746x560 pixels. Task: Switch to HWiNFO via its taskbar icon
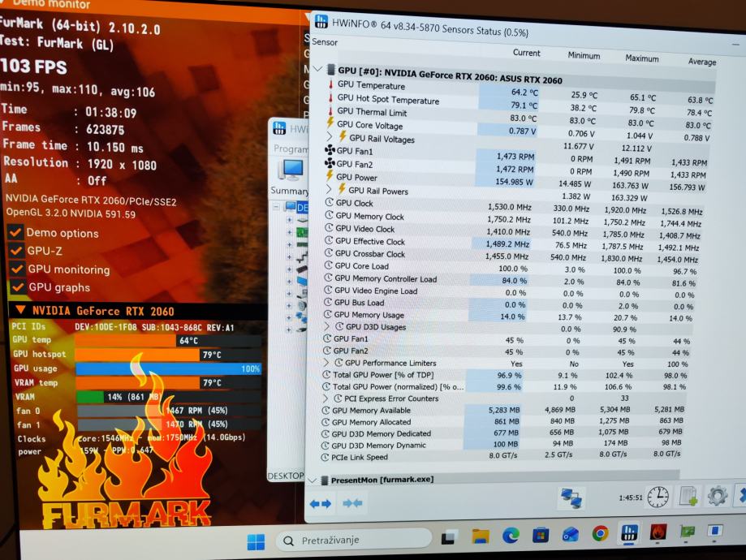tap(629, 533)
